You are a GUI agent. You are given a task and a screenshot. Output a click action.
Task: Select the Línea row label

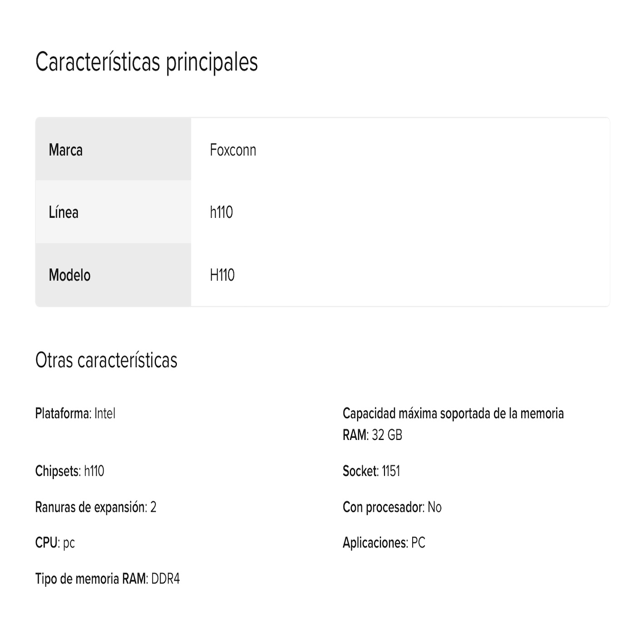tap(113, 212)
